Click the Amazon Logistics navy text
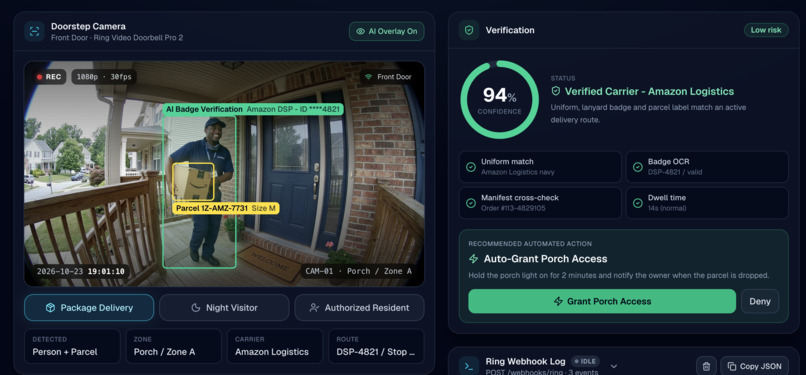 pyautogui.click(x=518, y=173)
